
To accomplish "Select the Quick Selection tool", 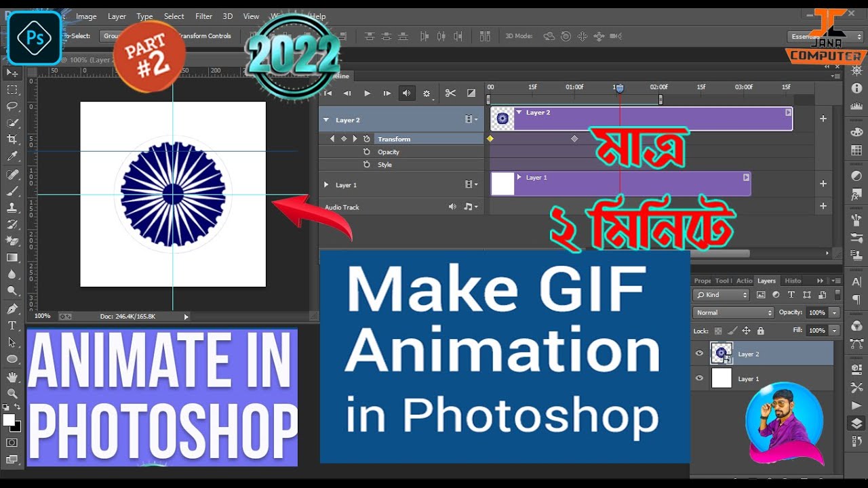I will point(12,123).
